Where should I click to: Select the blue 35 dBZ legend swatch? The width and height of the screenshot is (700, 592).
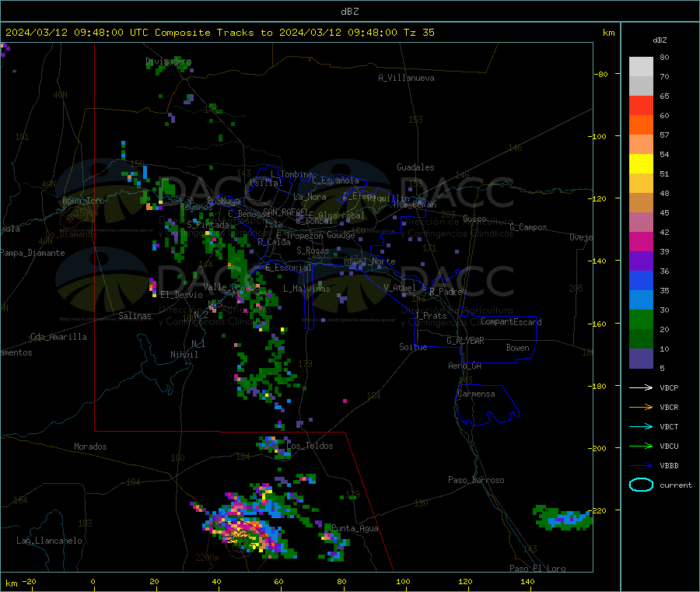pyautogui.click(x=641, y=280)
